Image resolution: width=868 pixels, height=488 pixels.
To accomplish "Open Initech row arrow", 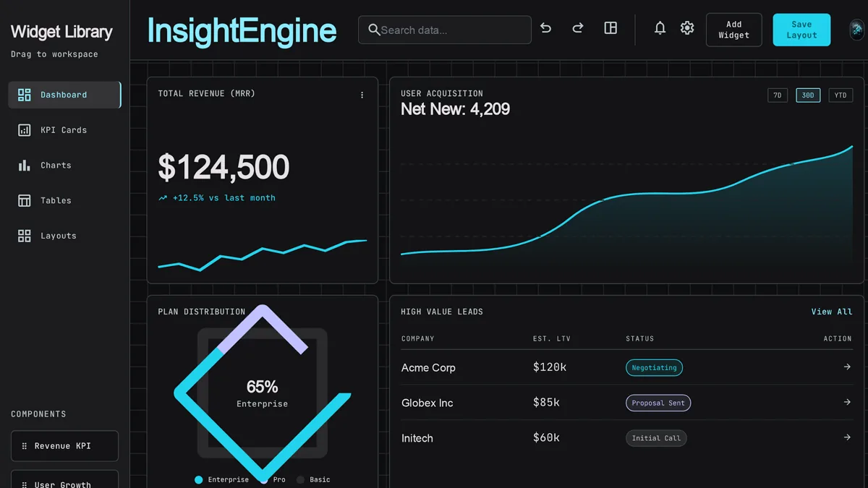I will click(x=847, y=437).
